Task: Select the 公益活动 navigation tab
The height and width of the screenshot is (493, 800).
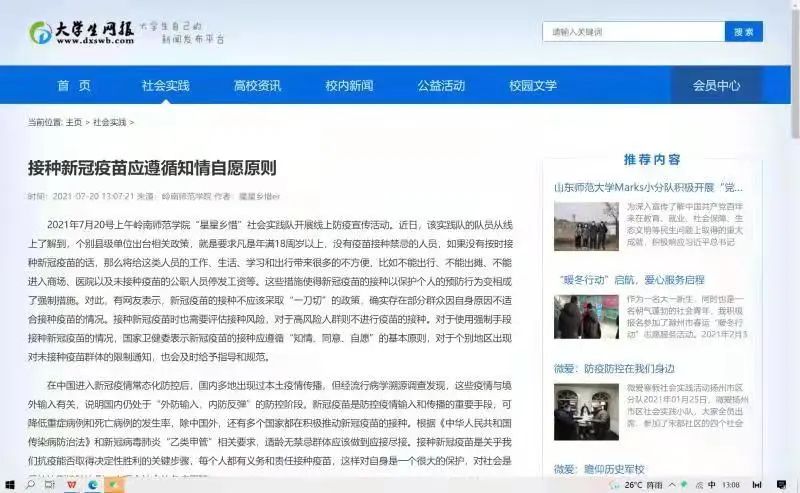Action: [441, 86]
